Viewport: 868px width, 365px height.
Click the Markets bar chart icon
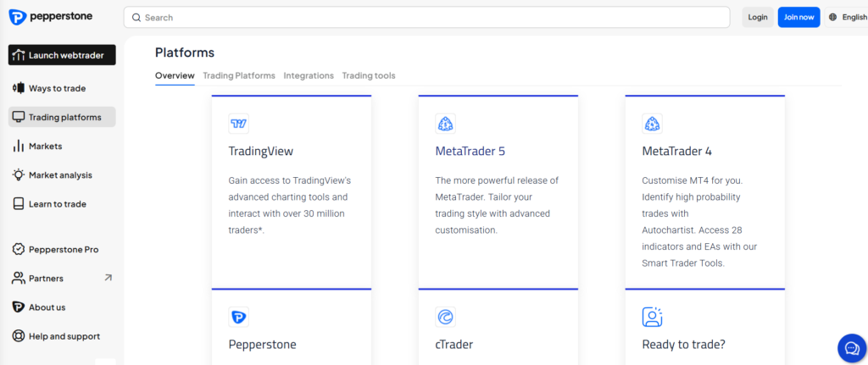(x=19, y=146)
